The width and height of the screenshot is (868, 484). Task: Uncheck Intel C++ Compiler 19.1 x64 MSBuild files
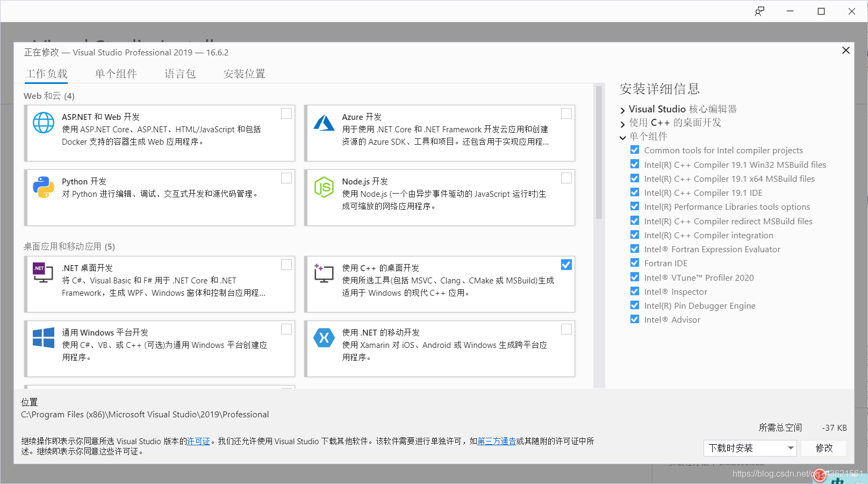[x=635, y=178]
